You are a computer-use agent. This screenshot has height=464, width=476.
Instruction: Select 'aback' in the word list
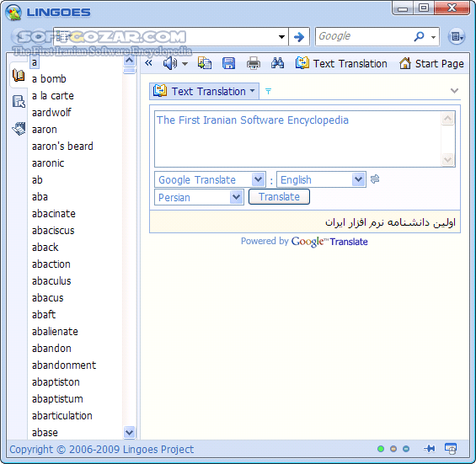45,248
